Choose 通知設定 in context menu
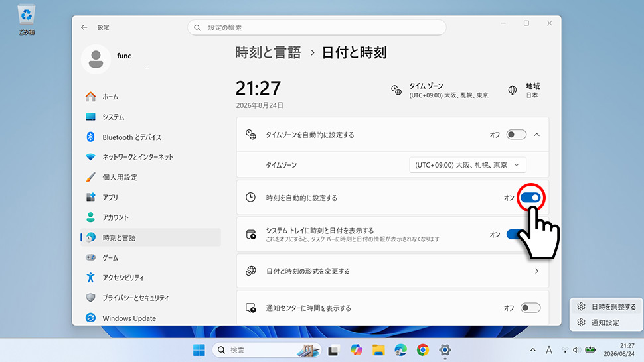The height and width of the screenshot is (362, 644). coord(607,322)
